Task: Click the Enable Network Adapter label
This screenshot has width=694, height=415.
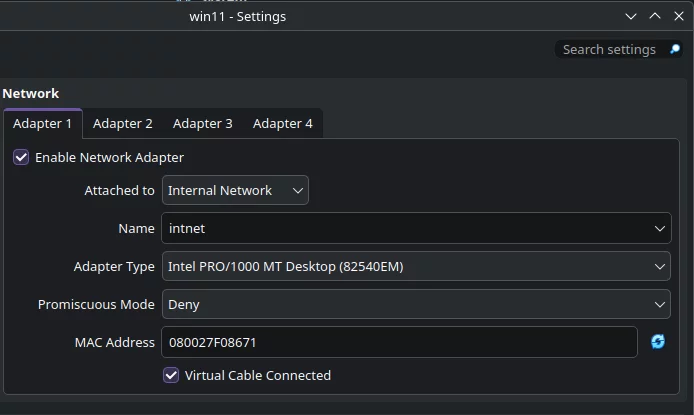Action: coord(109,157)
